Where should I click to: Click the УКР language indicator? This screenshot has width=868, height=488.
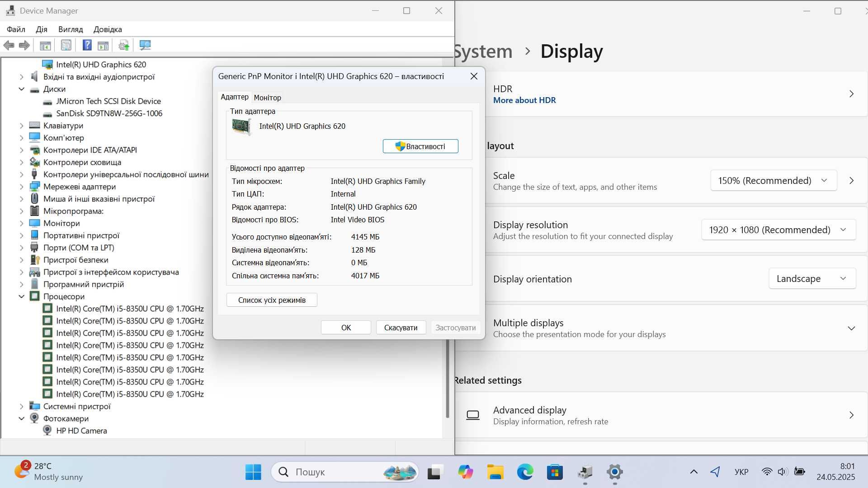[741, 472]
